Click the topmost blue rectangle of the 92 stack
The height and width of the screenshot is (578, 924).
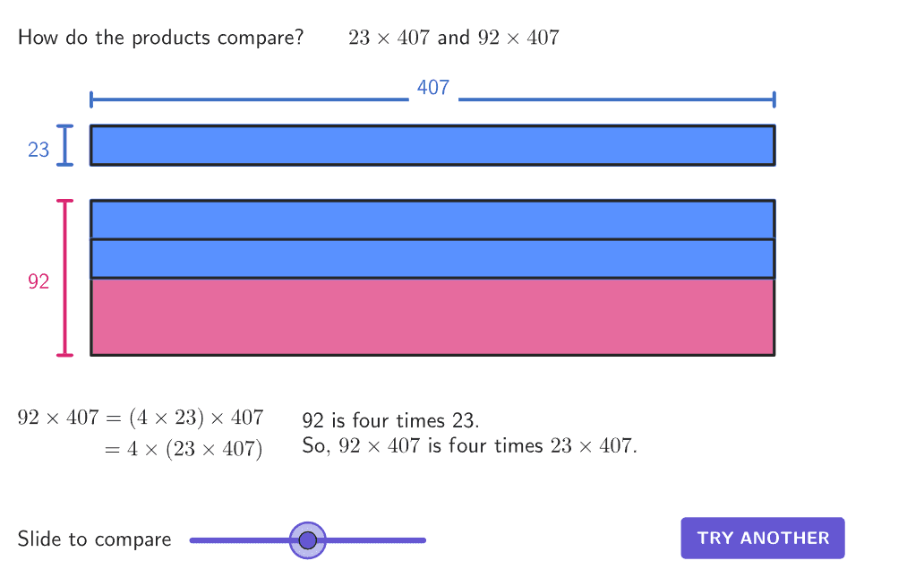(x=432, y=220)
